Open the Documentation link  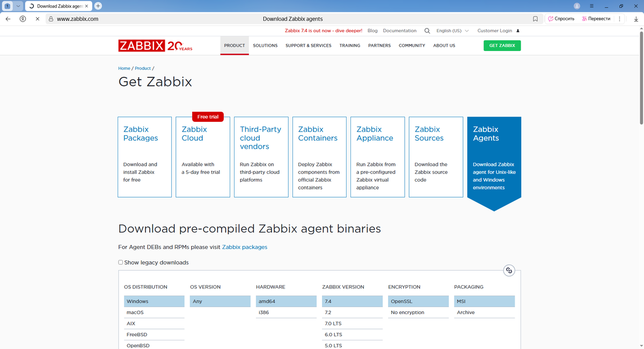click(x=400, y=31)
